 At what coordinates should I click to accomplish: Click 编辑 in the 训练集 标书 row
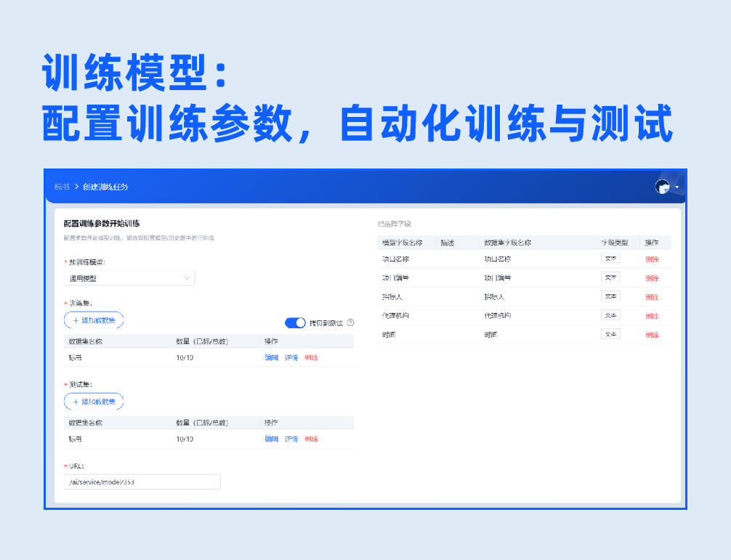(x=271, y=358)
